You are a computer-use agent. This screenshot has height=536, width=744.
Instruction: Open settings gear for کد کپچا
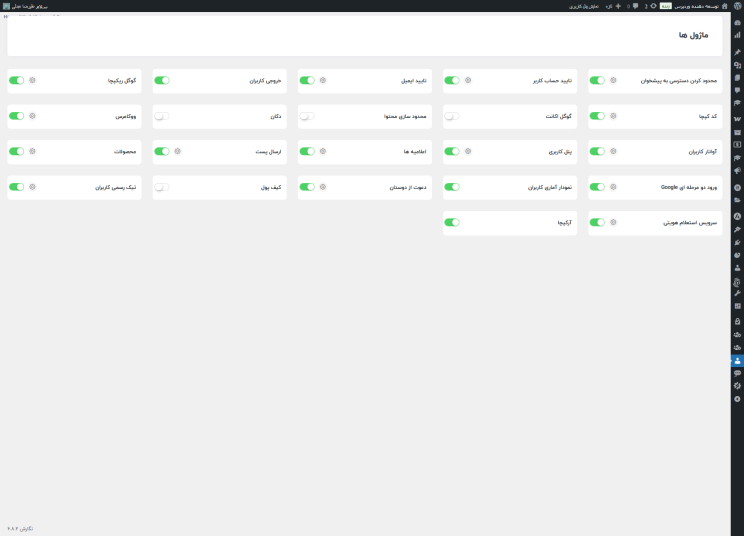click(613, 116)
